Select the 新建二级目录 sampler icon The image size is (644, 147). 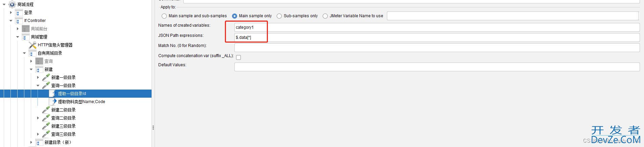tap(46, 110)
